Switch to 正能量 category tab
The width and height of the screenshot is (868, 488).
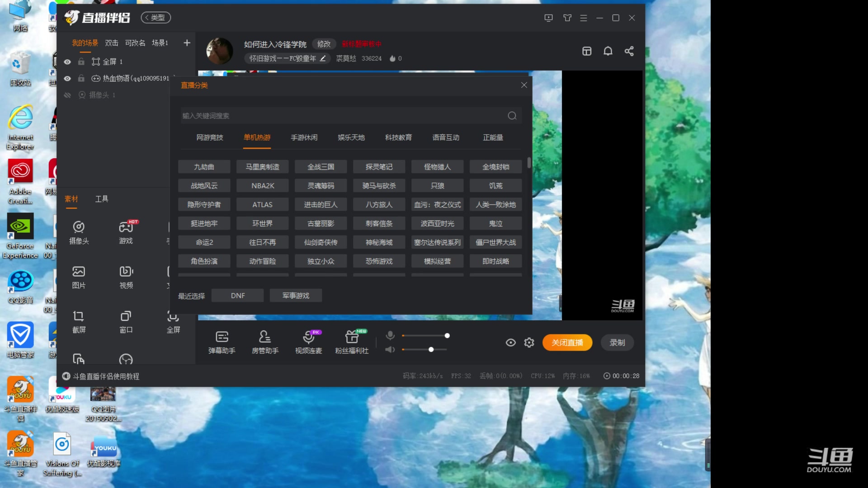(493, 137)
